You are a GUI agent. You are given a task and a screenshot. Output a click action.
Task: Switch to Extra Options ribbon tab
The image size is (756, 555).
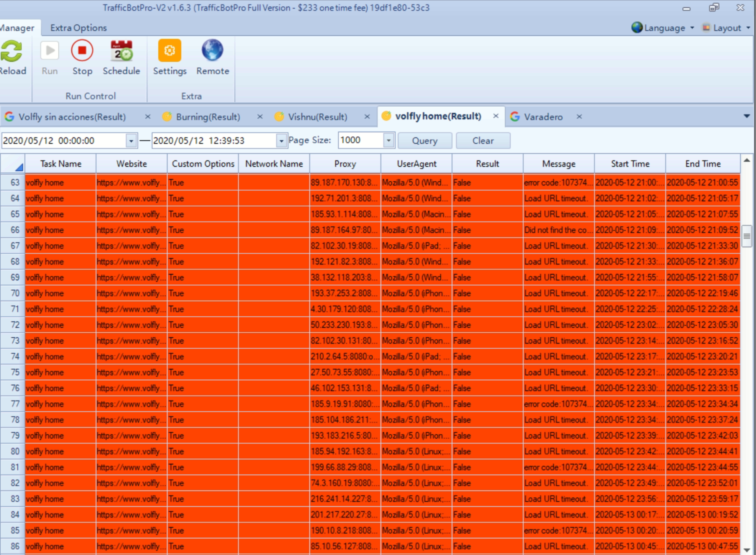79,28
